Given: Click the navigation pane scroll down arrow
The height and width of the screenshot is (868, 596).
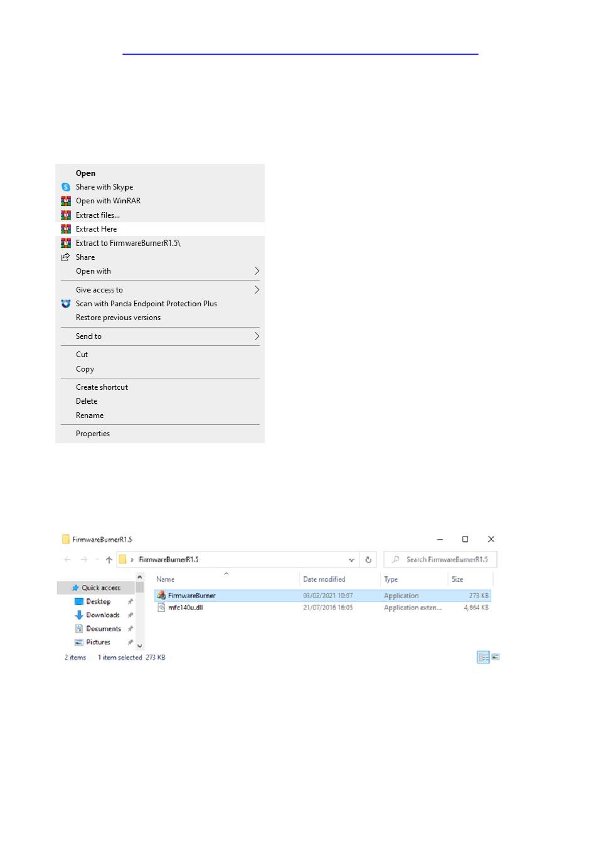Looking at the screenshot, I should pyautogui.click(x=139, y=645).
